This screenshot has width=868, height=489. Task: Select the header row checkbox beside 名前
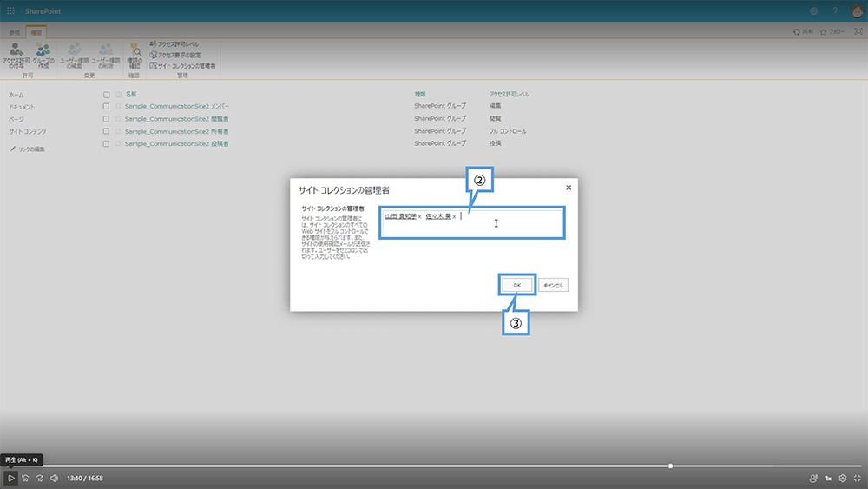point(106,95)
